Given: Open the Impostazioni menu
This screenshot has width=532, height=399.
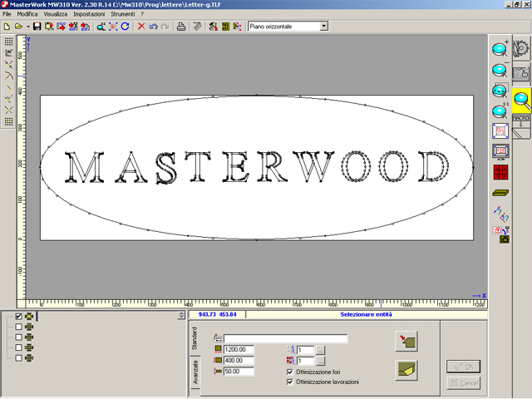Looking at the screenshot, I should [89, 14].
